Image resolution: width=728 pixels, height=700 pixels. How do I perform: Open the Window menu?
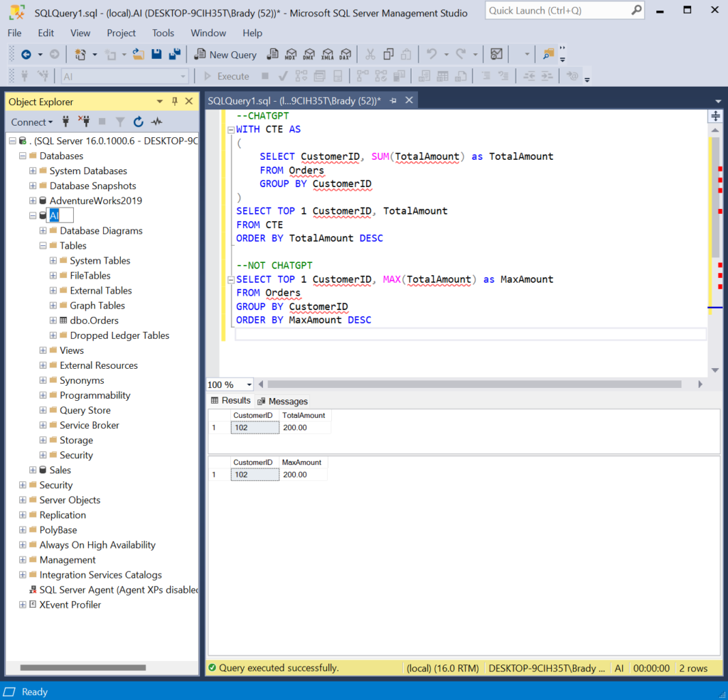(x=208, y=33)
